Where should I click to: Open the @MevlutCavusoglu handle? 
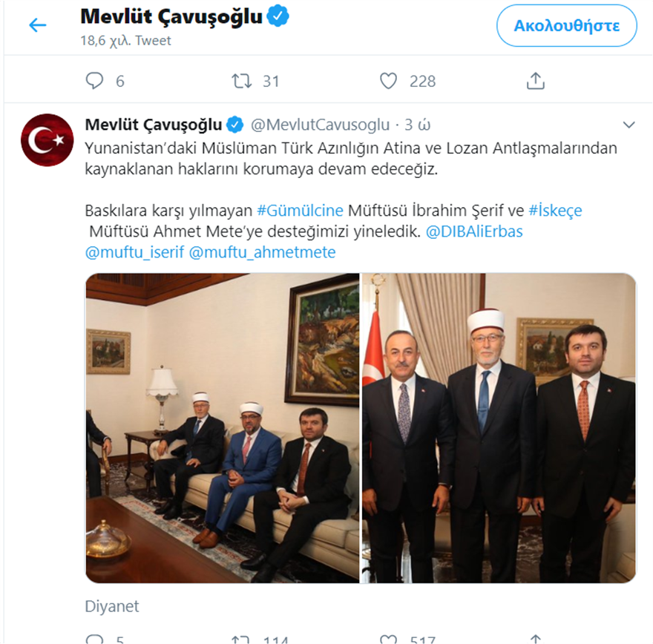pyautogui.click(x=321, y=125)
